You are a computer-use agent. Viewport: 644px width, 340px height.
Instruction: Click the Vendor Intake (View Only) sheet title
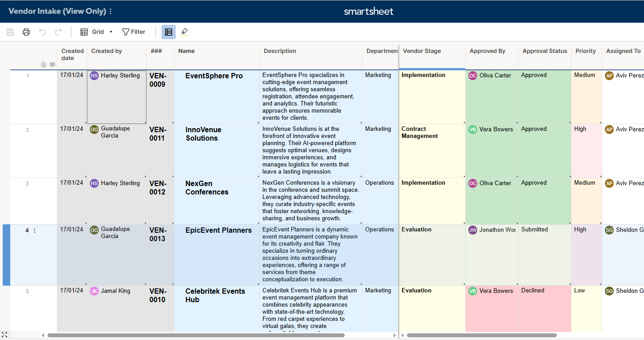[57, 12]
